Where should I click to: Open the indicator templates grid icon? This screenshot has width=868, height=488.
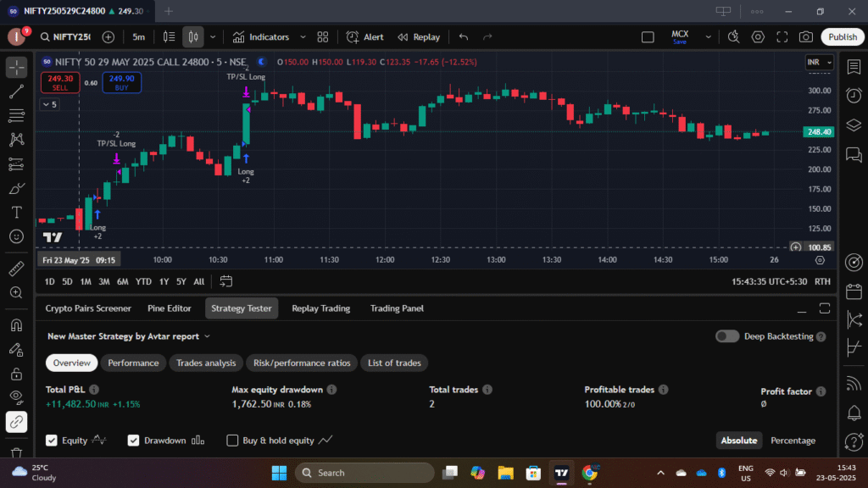click(x=323, y=37)
